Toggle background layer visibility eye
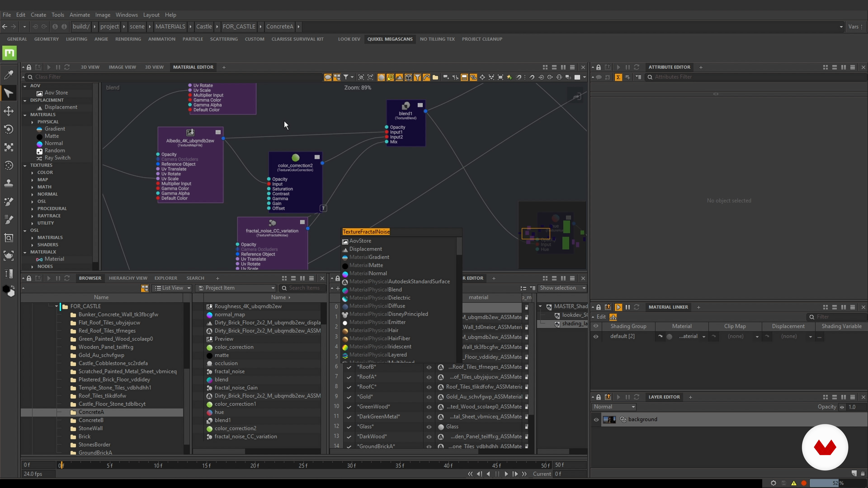The width and height of the screenshot is (868, 488). click(596, 420)
